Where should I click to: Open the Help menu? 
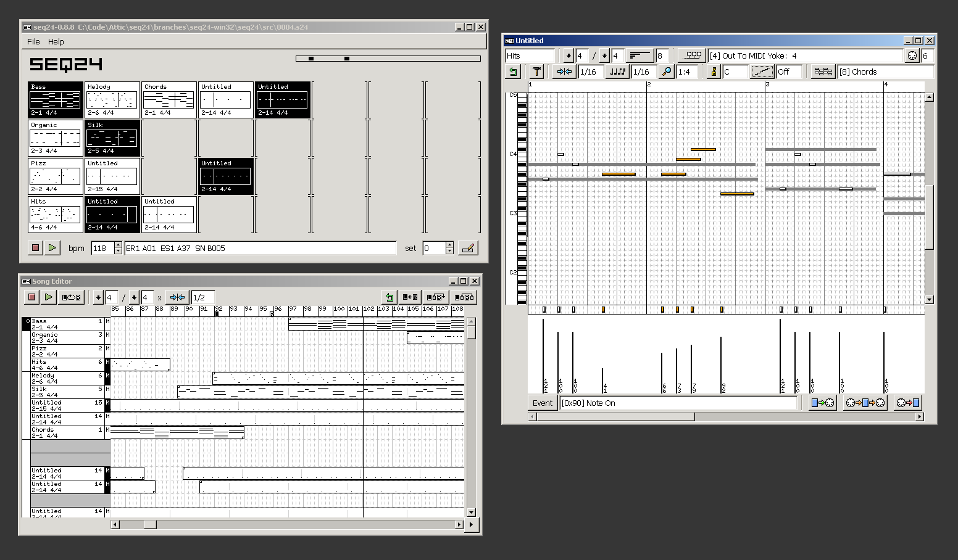coord(56,41)
